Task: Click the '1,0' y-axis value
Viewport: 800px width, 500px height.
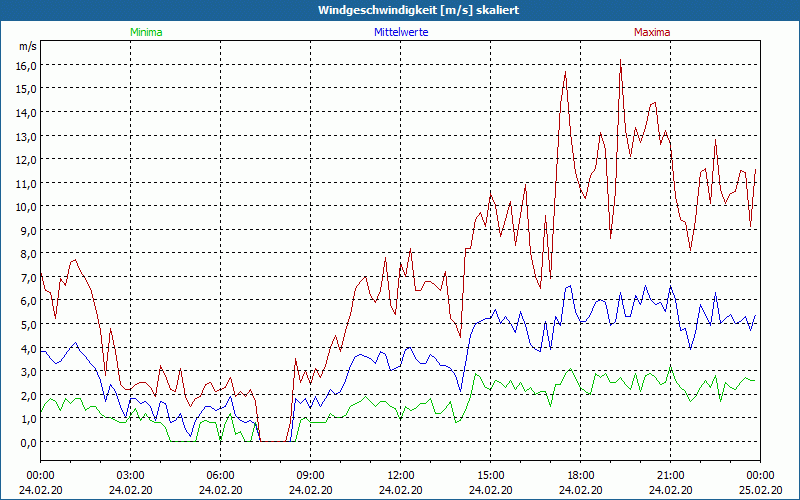Action: tap(29, 419)
